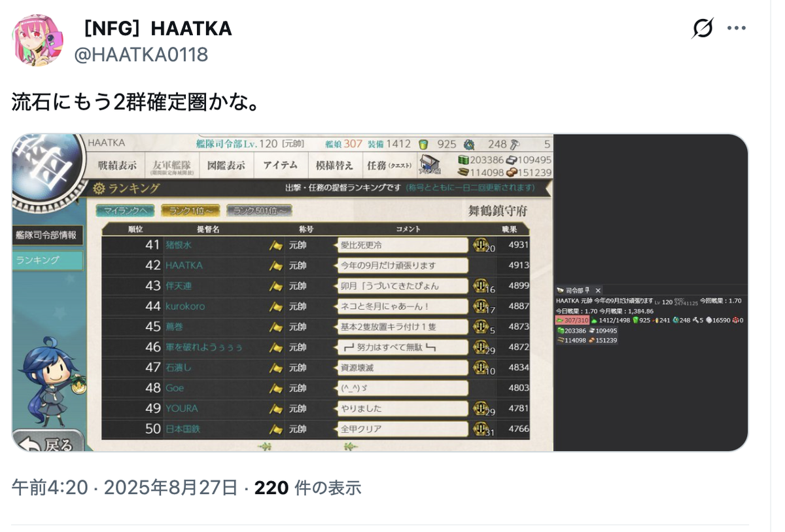Click comment 全甲クリア
785x532 pixels.
402,429
